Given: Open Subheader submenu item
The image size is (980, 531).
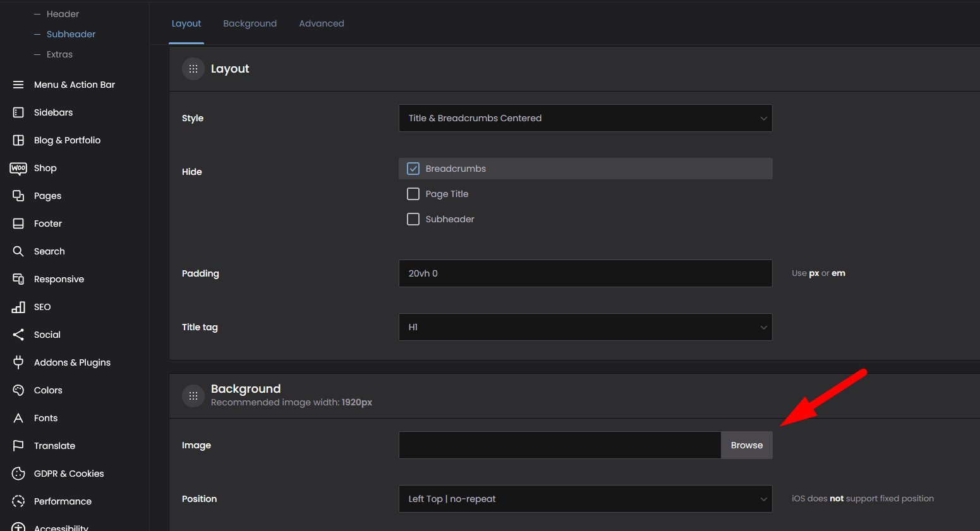Looking at the screenshot, I should pyautogui.click(x=71, y=34).
